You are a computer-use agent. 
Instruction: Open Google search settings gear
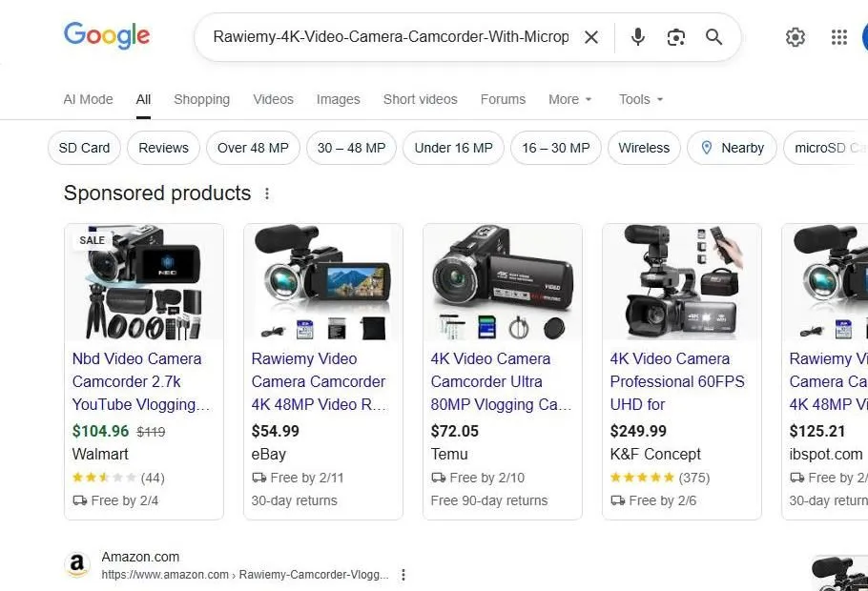pos(796,37)
